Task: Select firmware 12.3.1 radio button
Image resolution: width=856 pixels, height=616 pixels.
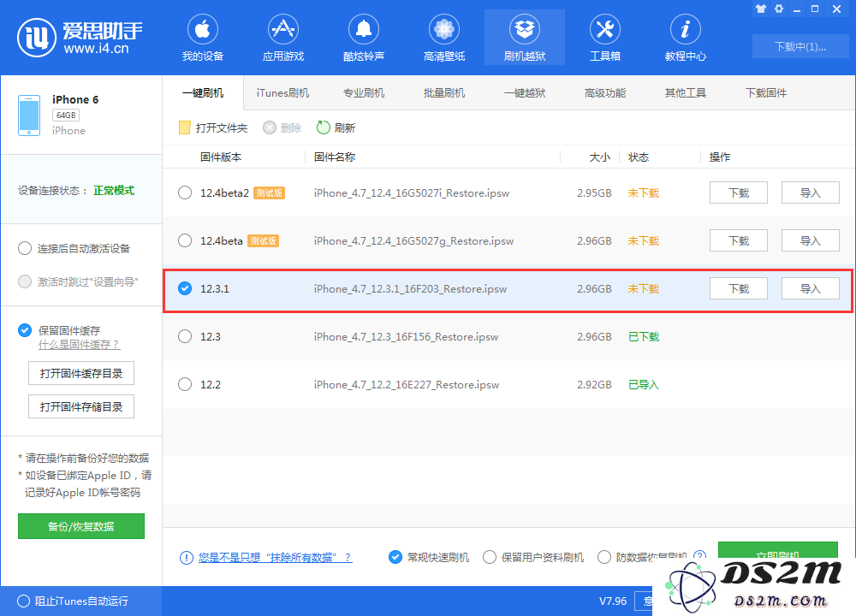Action: (x=185, y=288)
